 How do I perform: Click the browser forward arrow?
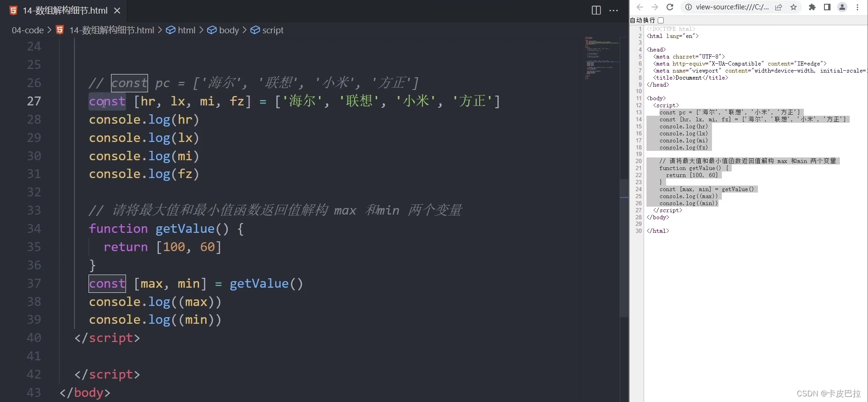click(x=655, y=7)
